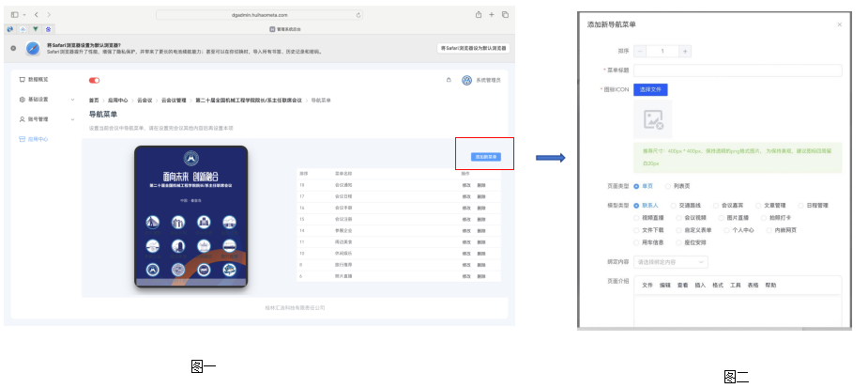The image size is (868, 388).
Task: Show Safari tab overview icon
Action: click(x=505, y=15)
